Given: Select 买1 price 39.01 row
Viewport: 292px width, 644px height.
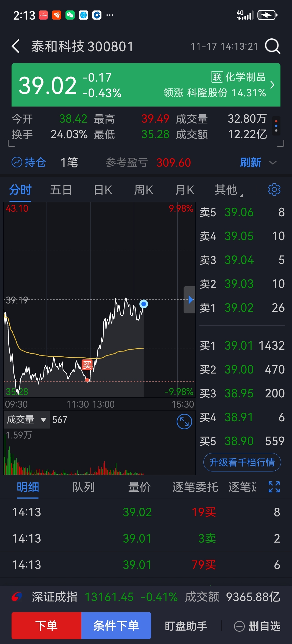Looking at the screenshot, I should [x=242, y=346].
